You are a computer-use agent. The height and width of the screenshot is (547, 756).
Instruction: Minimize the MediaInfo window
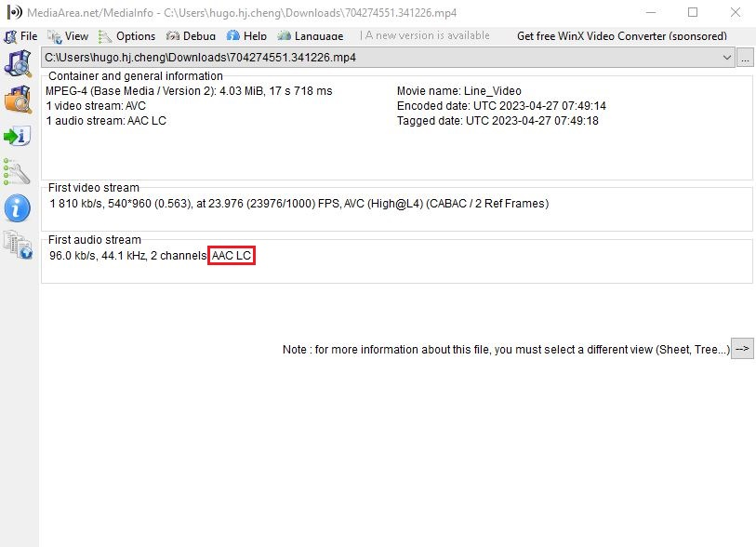(651, 12)
